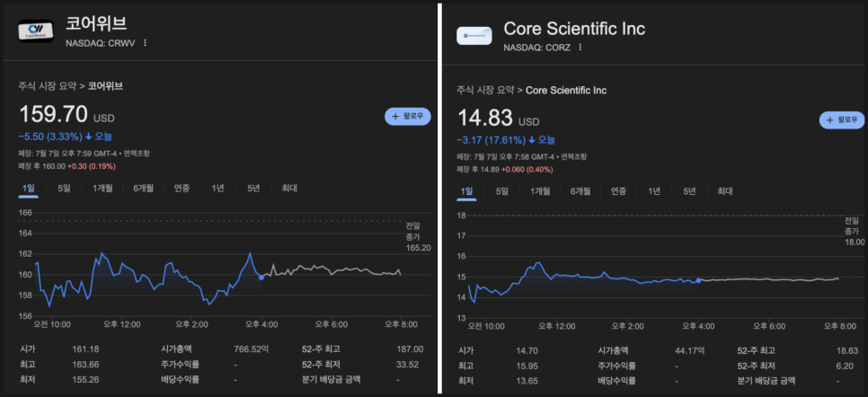Screen dimensions: 868x397
Task: Click the 최고 value 163.66
Action: [85, 365]
